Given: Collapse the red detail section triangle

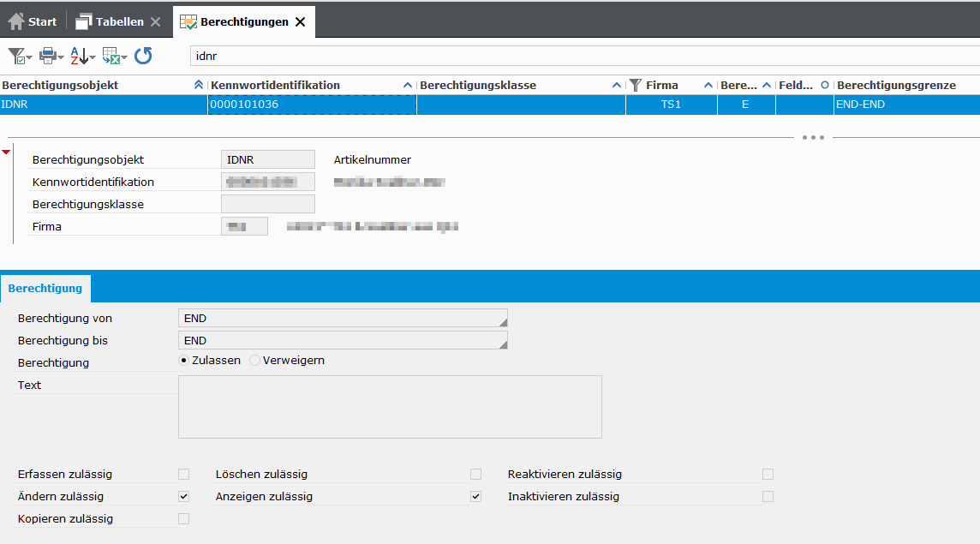Looking at the screenshot, I should (x=7, y=152).
